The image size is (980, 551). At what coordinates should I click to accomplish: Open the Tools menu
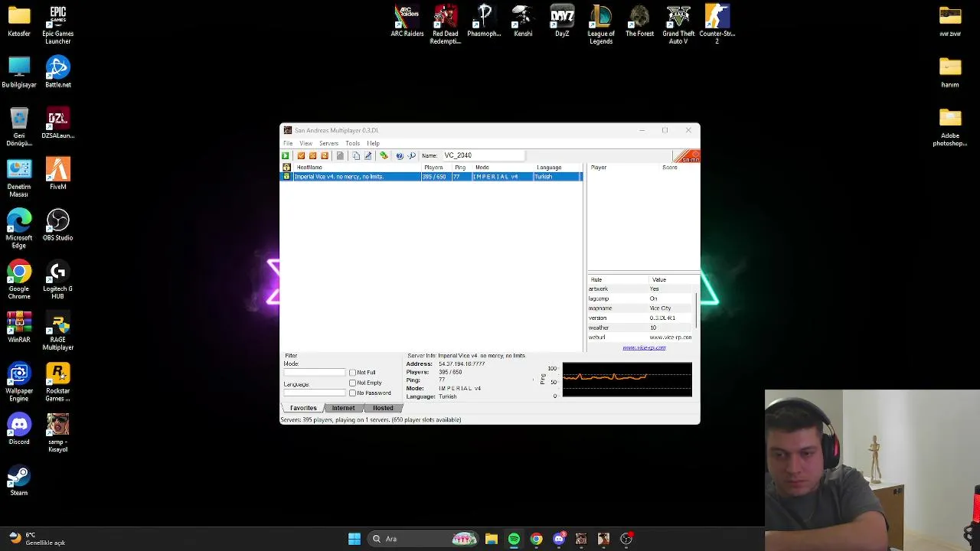[352, 143]
